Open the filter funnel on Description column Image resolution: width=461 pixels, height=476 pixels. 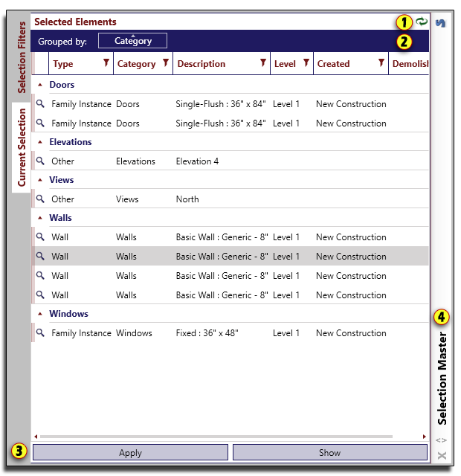(x=262, y=63)
